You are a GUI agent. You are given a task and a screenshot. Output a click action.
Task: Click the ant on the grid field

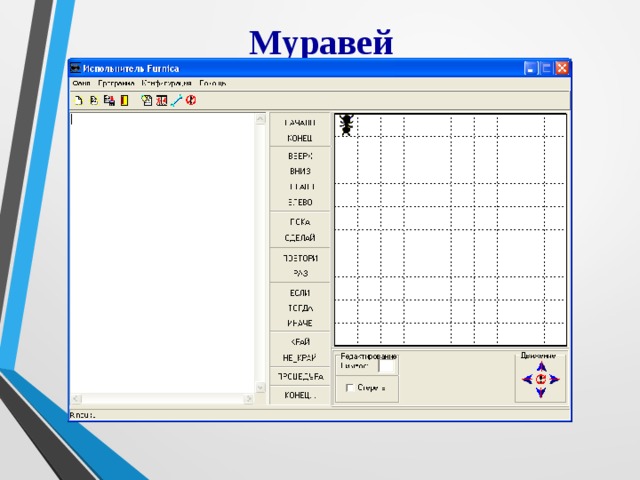point(346,125)
